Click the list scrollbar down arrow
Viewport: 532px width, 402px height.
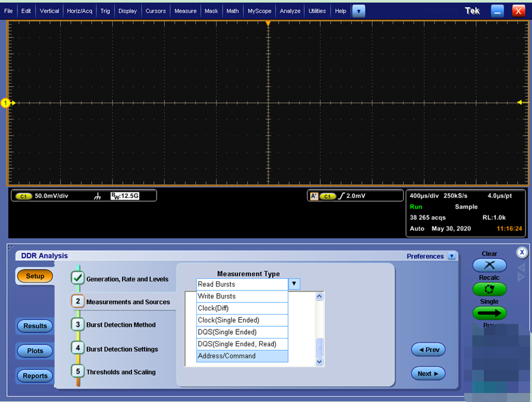coord(320,362)
